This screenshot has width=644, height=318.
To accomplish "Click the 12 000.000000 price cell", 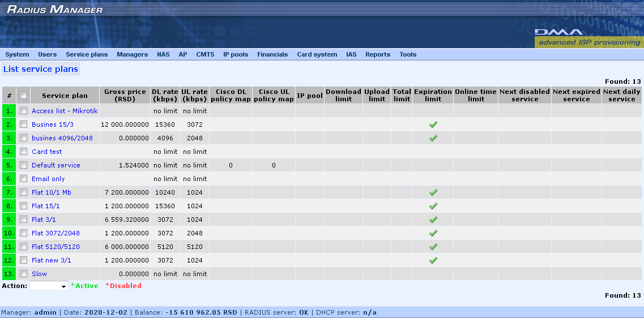I will click(125, 124).
